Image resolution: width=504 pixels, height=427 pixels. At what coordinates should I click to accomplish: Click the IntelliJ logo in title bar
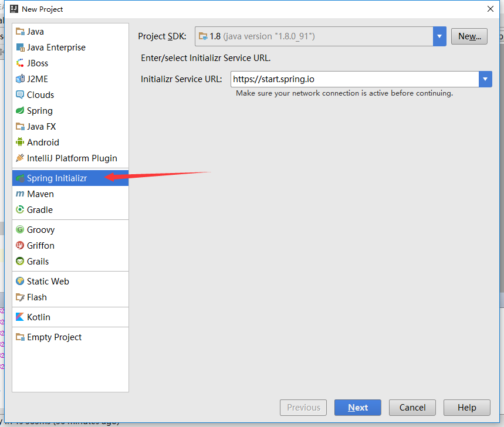pos(14,9)
